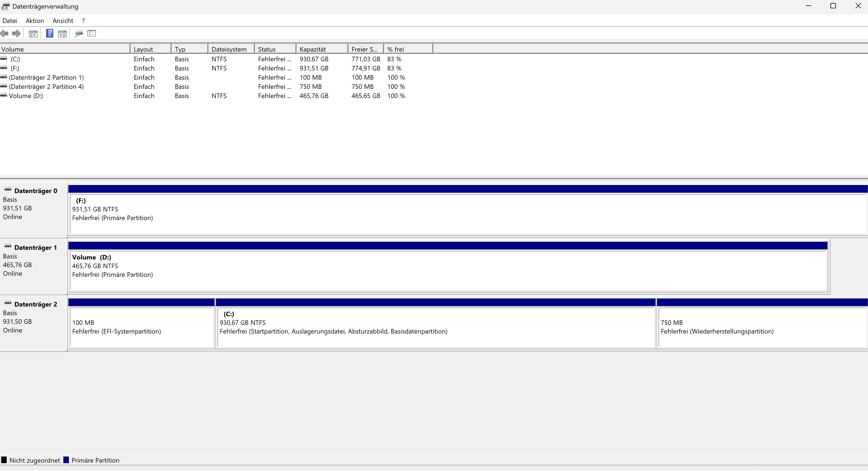Open the Ansicht menu
The image size is (868, 471).
click(63, 21)
